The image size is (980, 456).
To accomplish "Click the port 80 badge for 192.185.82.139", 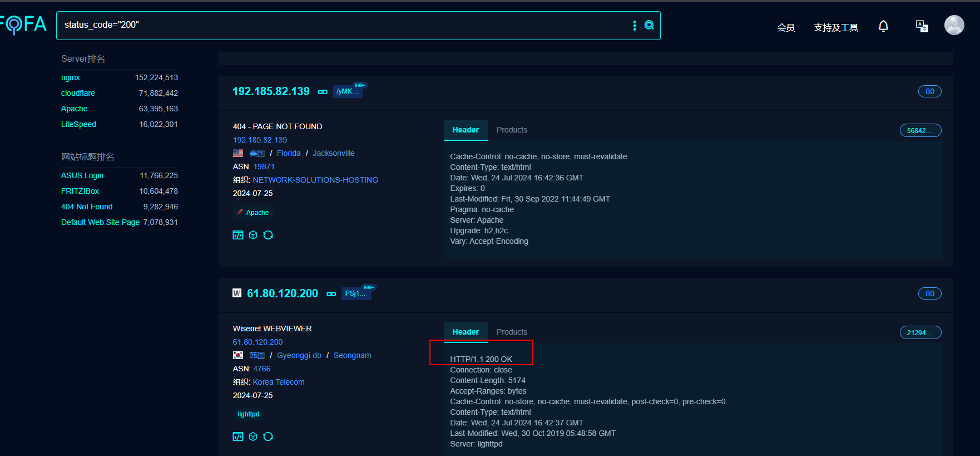I will (x=930, y=91).
